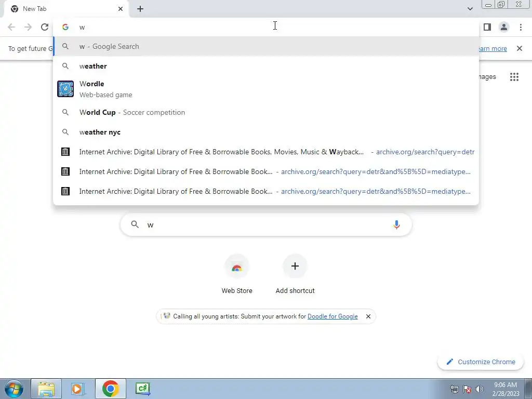Image resolution: width=532 pixels, height=399 pixels.
Task: Click magnifier icon in search box
Action: coord(135,224)
